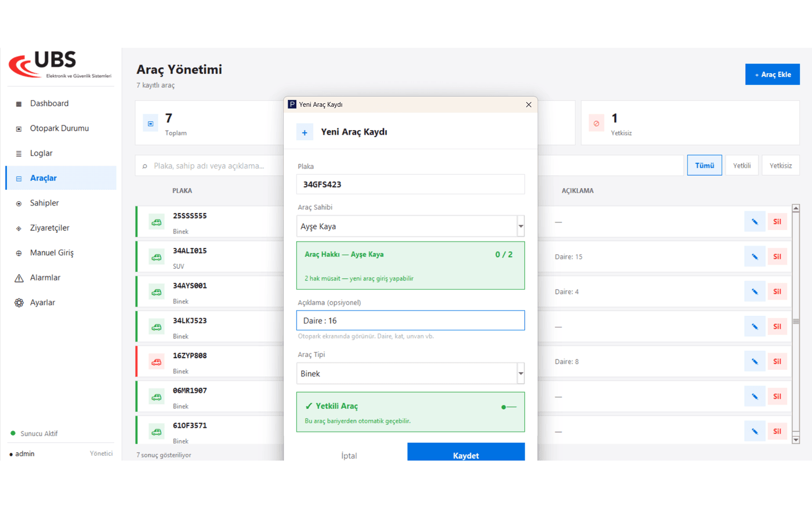
Task: Click the Manuel Giriş plus-circle icon
Action: [19, 253]
